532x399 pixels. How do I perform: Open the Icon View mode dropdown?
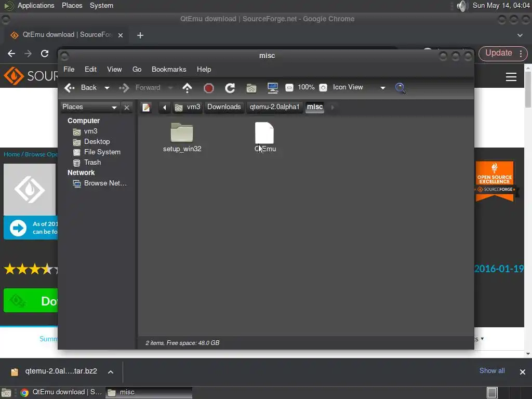click(x=359, y=87)
